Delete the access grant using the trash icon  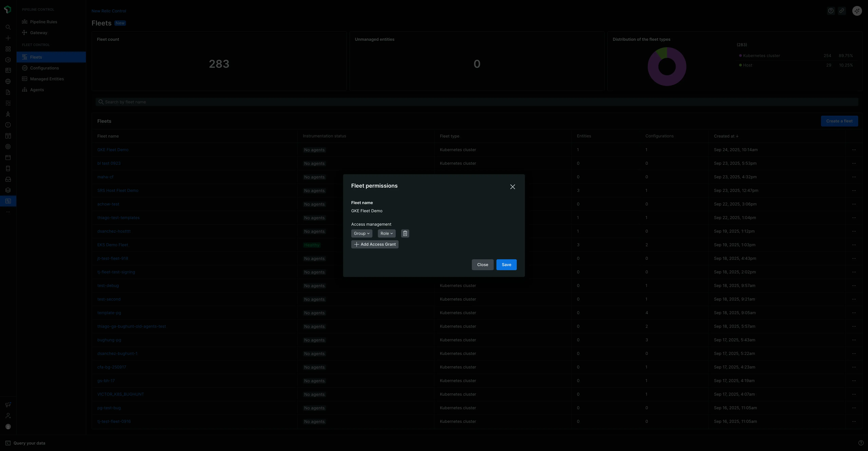[405, 233]
